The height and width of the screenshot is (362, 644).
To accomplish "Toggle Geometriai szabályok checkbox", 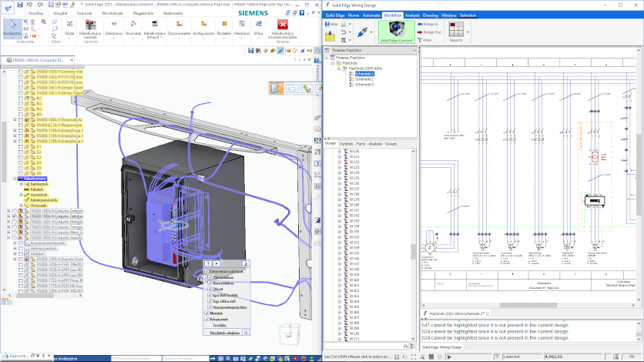I will (207, 271).
